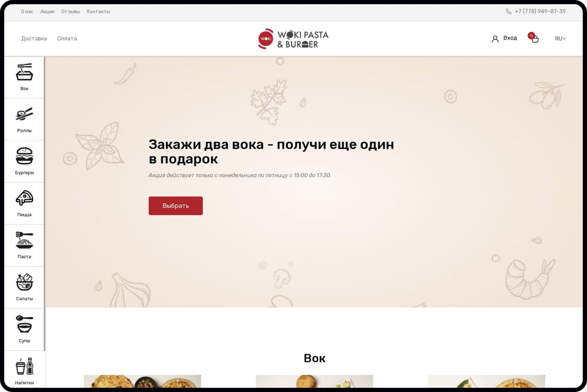This screenshot has width=587, height=392.
Task: Open the Оплата menu item
Action: (67, 39)
